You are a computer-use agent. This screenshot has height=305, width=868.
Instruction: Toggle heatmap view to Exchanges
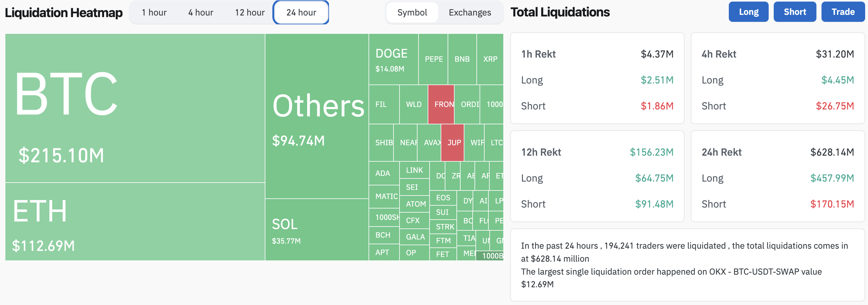point(470,12)
